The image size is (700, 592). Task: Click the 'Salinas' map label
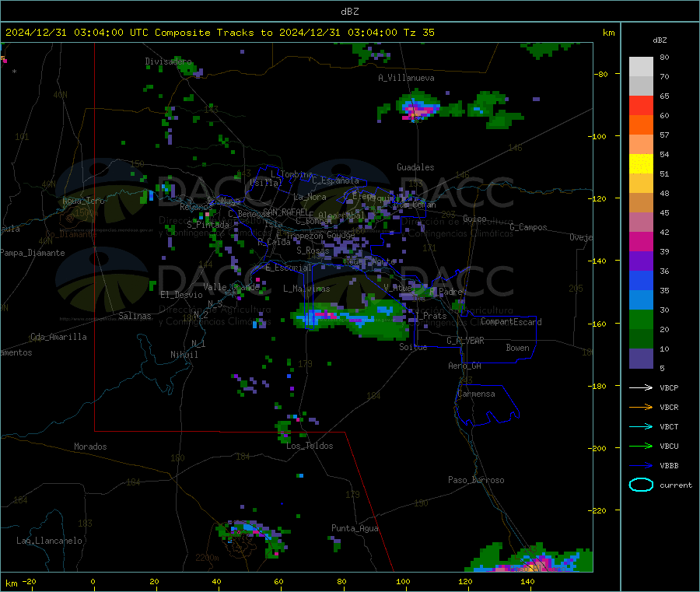point(135,316)
